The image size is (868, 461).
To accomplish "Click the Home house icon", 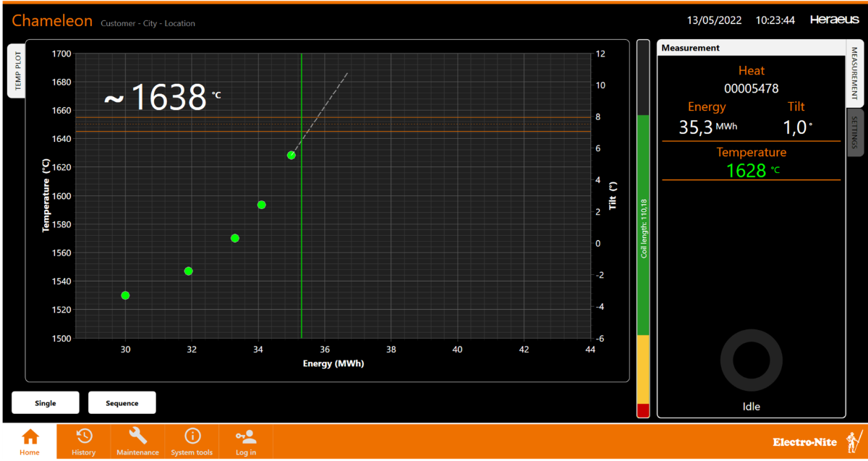I will click(30, 436).
